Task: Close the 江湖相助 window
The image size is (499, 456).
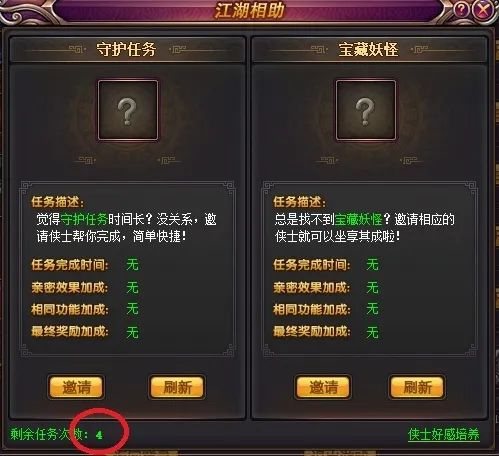Action: [483, 10]
